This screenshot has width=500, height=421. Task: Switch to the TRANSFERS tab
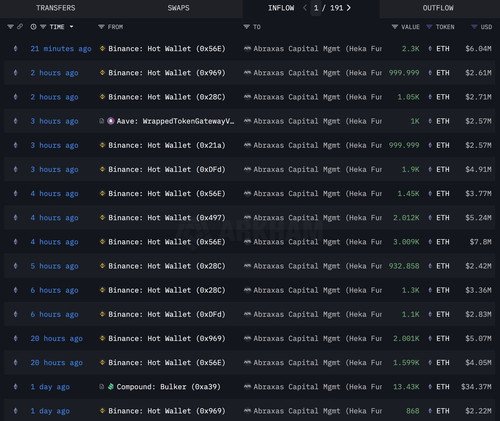pyautogui.click(x=56, y=8)
